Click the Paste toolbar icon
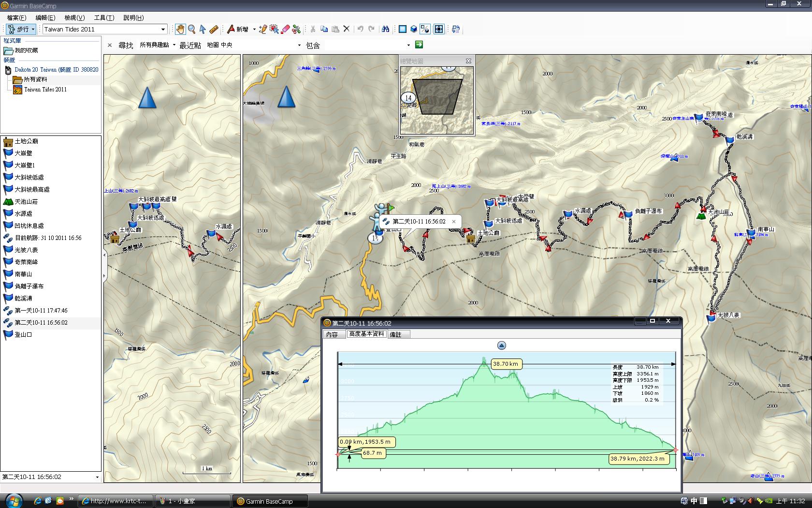Viewport: 812px width, 508px height. click(335, 29)
